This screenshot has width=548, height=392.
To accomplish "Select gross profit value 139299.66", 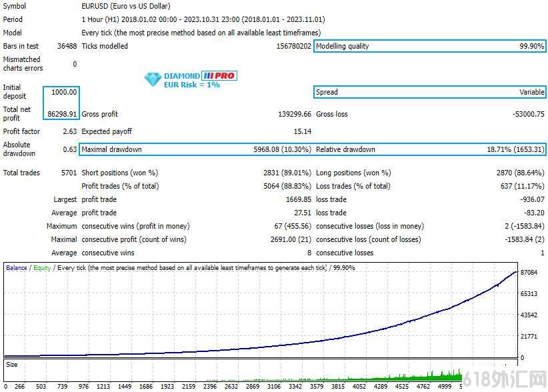I will coord(294,114).
